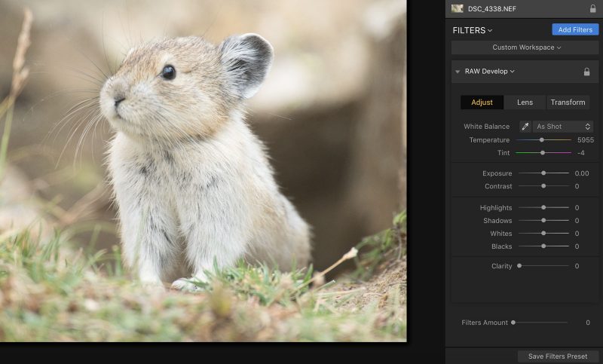The image size is (603, 364).
Task: Click the Temperature value 5955
Action: (586, 140)
